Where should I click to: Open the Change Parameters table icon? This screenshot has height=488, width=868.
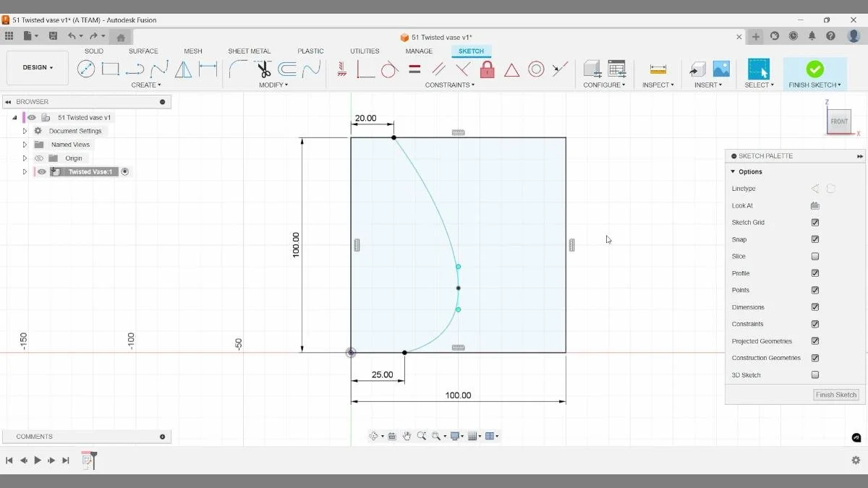click(x=616, y=69)
